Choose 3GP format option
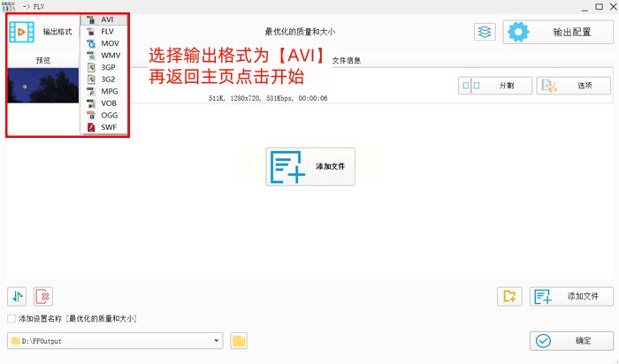The image size is (619, 364). pos(103,67)
